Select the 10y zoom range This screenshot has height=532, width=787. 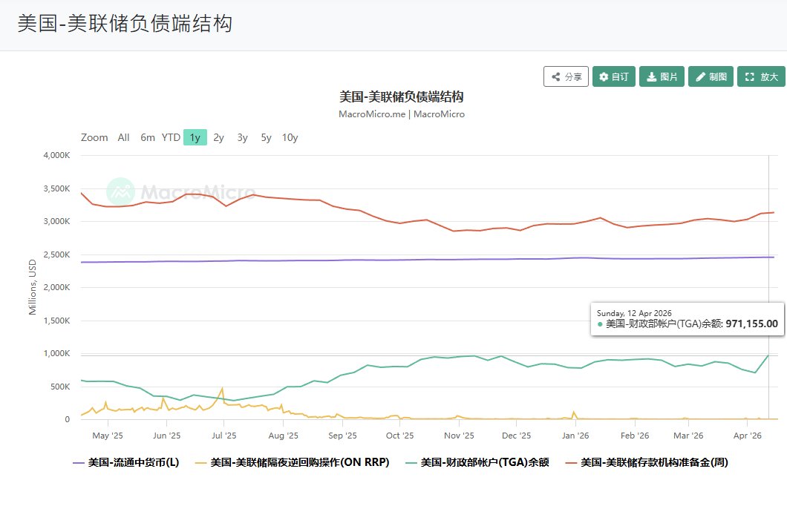tap(290, 137)
